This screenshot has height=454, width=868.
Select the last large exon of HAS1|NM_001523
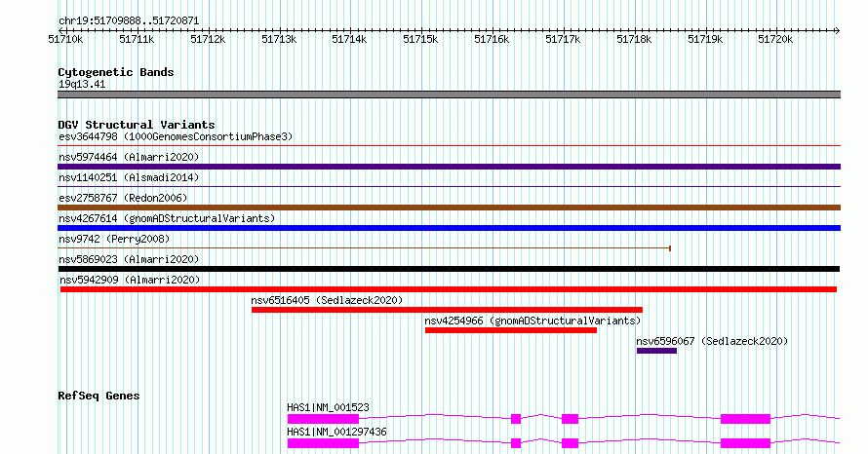(x=745, y=419)
